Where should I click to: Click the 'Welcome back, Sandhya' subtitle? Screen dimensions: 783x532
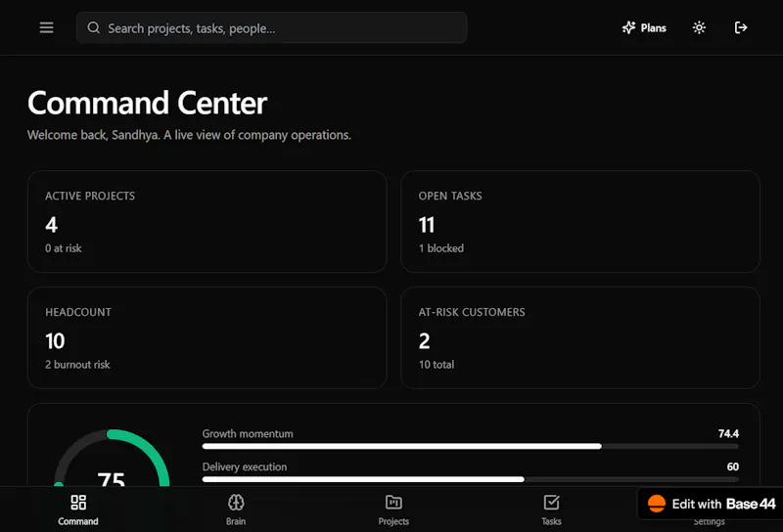pyautogui.click(x=189, y=135)
